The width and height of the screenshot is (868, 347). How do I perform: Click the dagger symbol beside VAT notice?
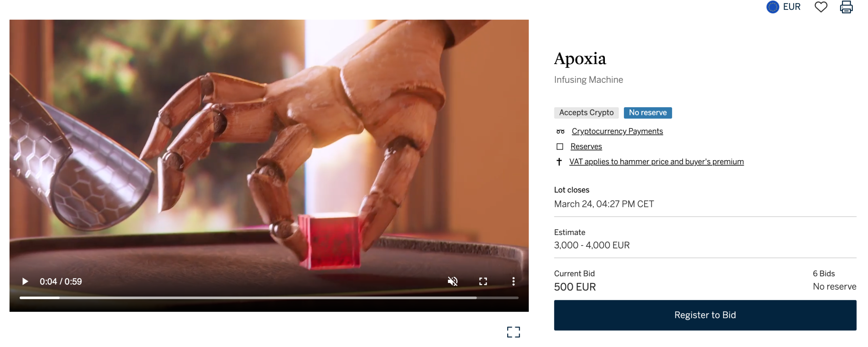tap(559, 161)
